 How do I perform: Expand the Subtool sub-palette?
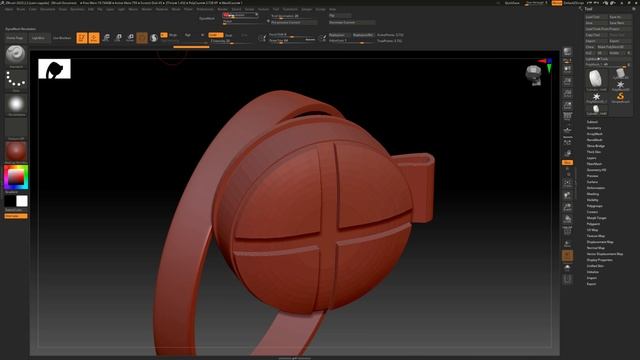coord(592,122)
